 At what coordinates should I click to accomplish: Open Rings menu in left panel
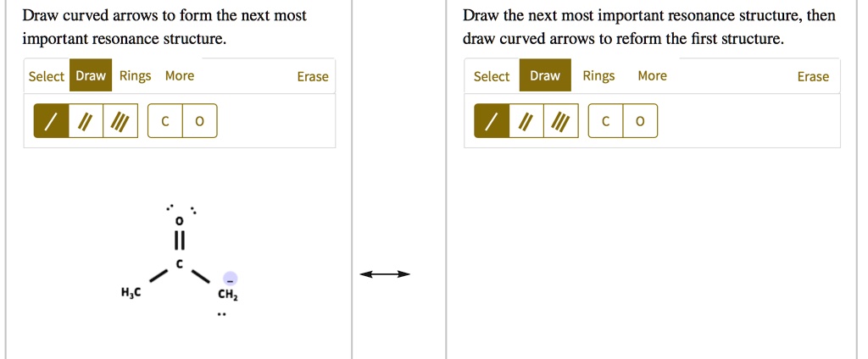tap(135, 76)
